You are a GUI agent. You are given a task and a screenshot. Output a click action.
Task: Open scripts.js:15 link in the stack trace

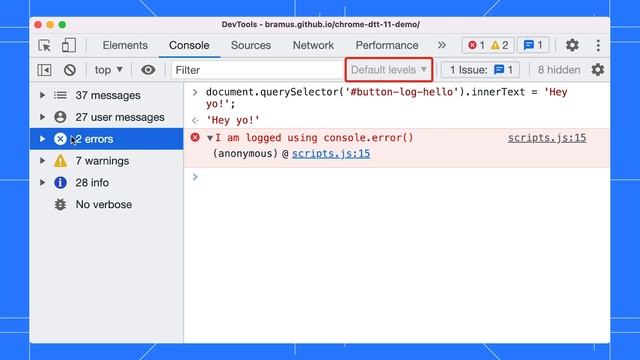point(331,154)
